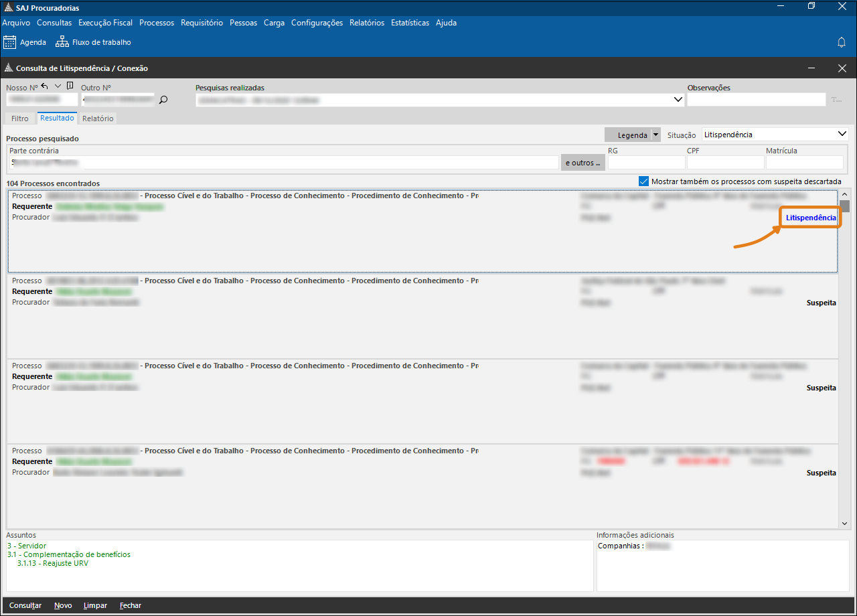The width and height of the screenshot is (857, 616).
Task: Open the Pesquisas realizadas dropdown
Action: (677, 100)
